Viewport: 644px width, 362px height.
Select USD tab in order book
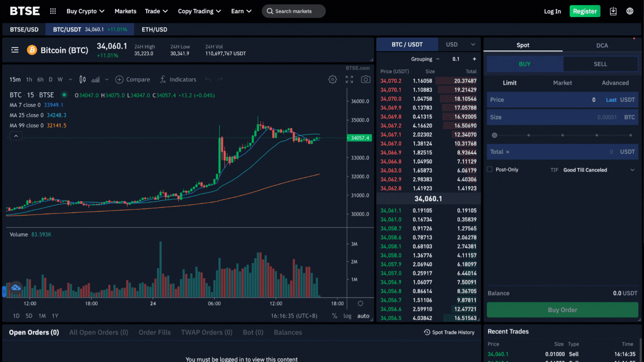[452, 44]
